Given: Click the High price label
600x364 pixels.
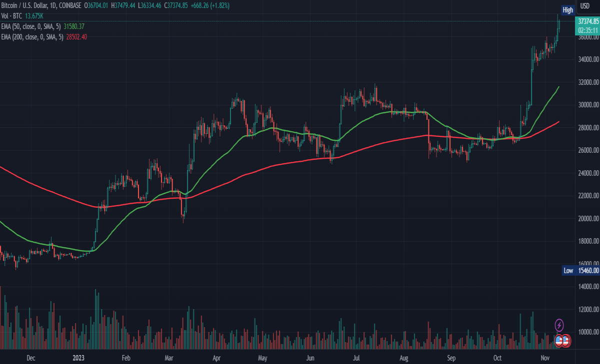Looking at the screenshot, I should tap(568, 10).
